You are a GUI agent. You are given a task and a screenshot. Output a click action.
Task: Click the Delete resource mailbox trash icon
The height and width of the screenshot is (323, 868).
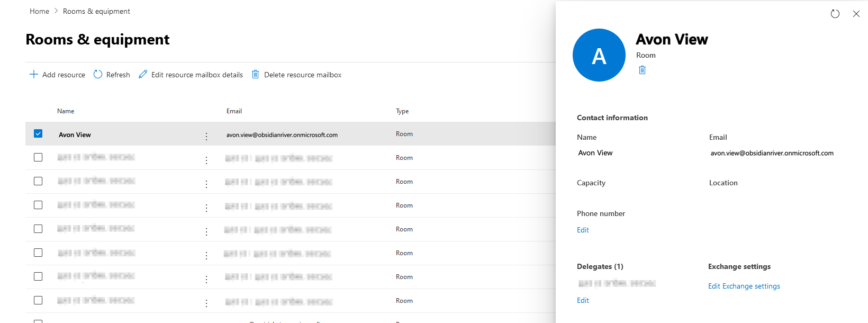(x=255, y=75)
